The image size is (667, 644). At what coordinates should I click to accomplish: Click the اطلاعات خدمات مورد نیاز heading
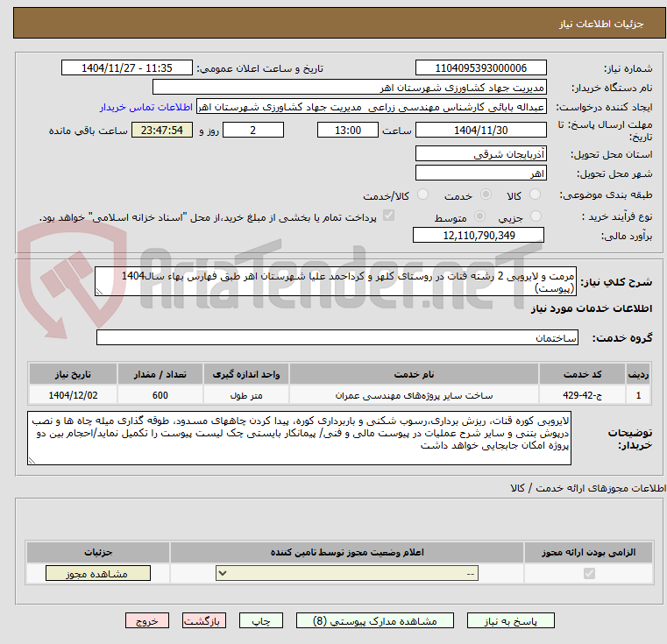coord(592,308)
